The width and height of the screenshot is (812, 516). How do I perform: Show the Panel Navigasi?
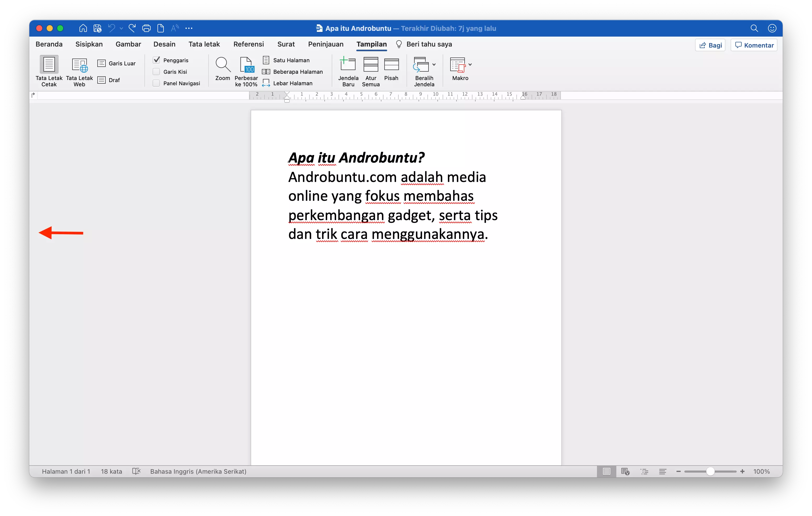tap(156, 83)
